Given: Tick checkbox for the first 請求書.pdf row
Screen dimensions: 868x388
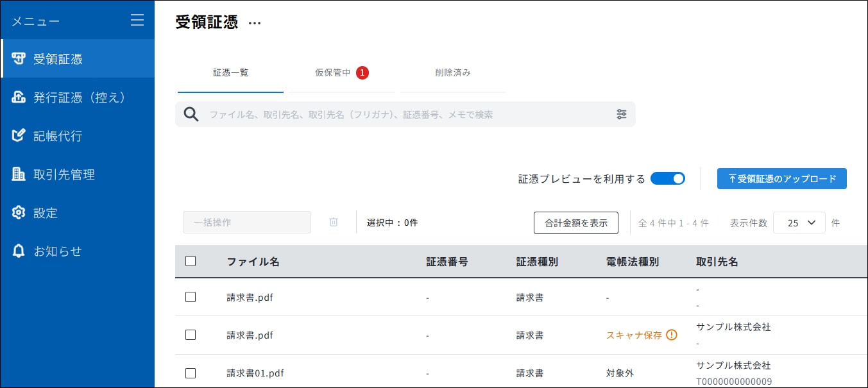Looking at the screenshot, I should pos(191,297).
